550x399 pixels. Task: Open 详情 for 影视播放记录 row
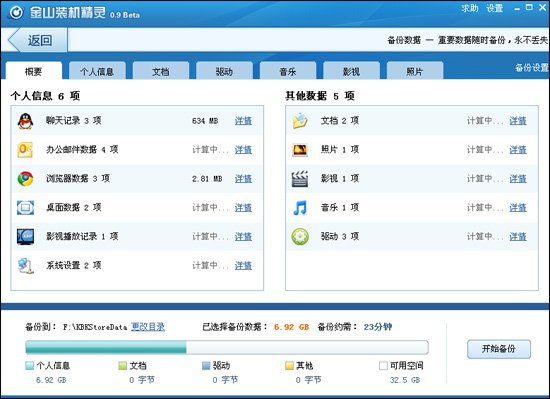243,237
